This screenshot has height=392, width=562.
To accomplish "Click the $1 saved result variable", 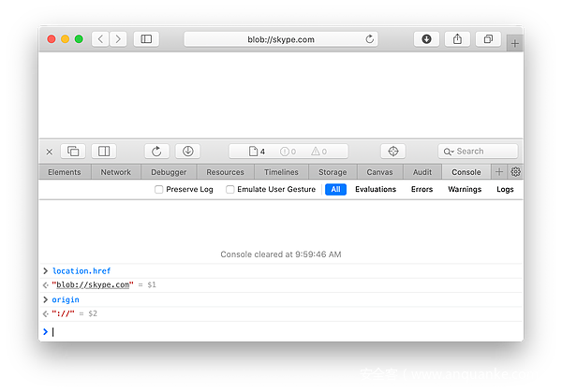I will (x=152, y=285).
